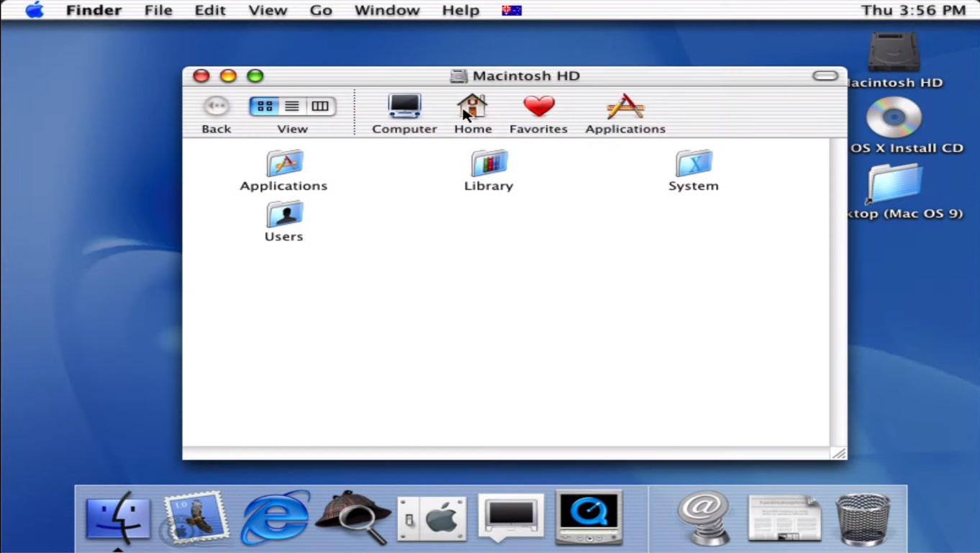Open System Preferences from the Dock
This screenshot has width=980, height=553.
(x=432, y=518)
